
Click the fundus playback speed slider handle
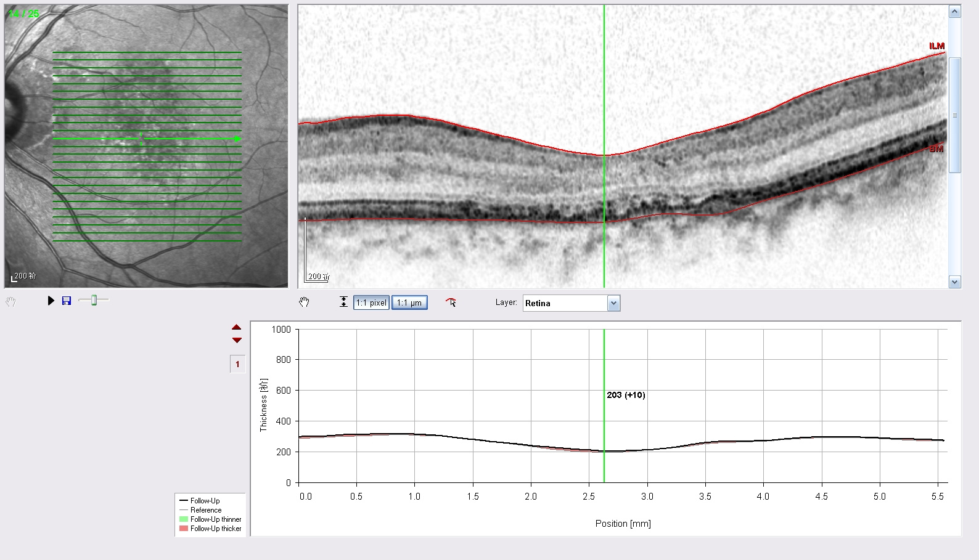94,300
